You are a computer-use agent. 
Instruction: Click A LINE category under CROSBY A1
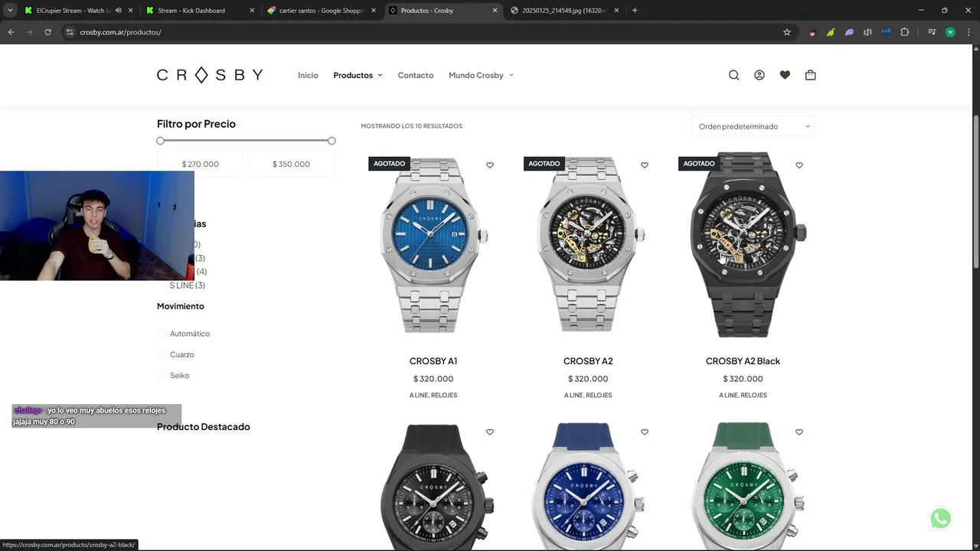(418, 396)
